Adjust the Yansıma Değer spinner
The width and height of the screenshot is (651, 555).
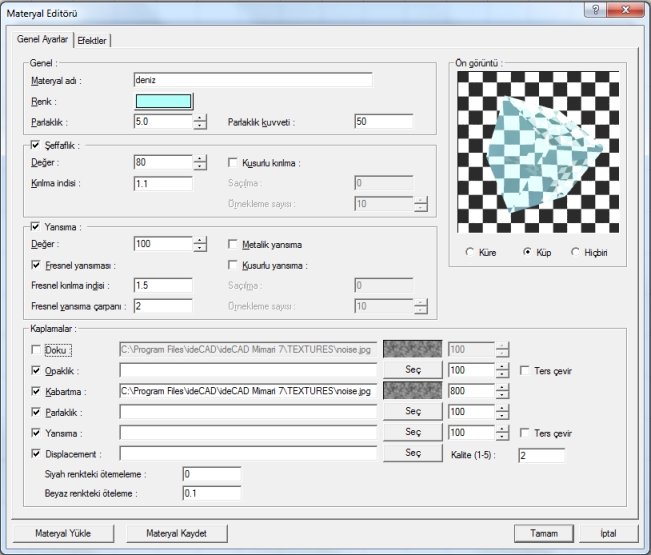pyautogui.click(x=200, y=244)
